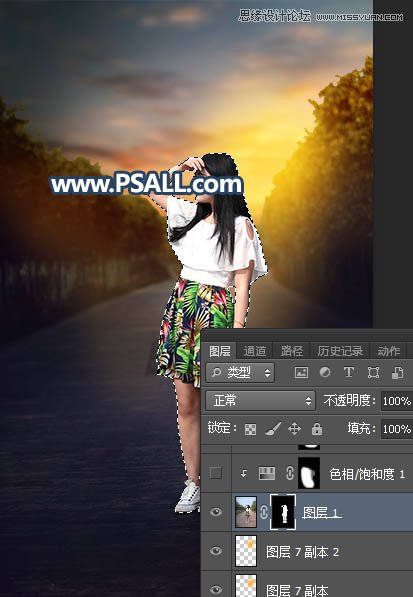Viewport: 413px width, 597px height.
Task: Open the 类型 layer filter dropdown
Action: tap(240, 372)
